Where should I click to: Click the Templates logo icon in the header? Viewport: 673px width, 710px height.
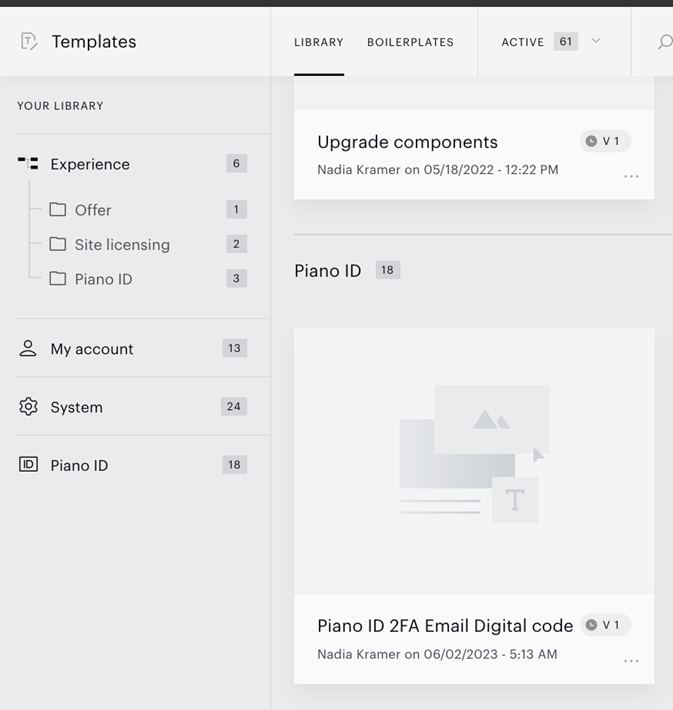coord(29,42)
